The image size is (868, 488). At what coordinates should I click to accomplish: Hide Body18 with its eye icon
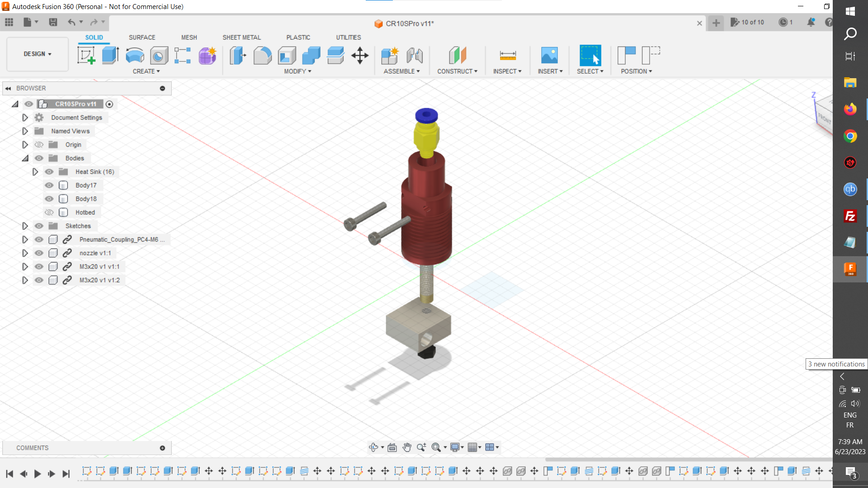pos(49,199)
